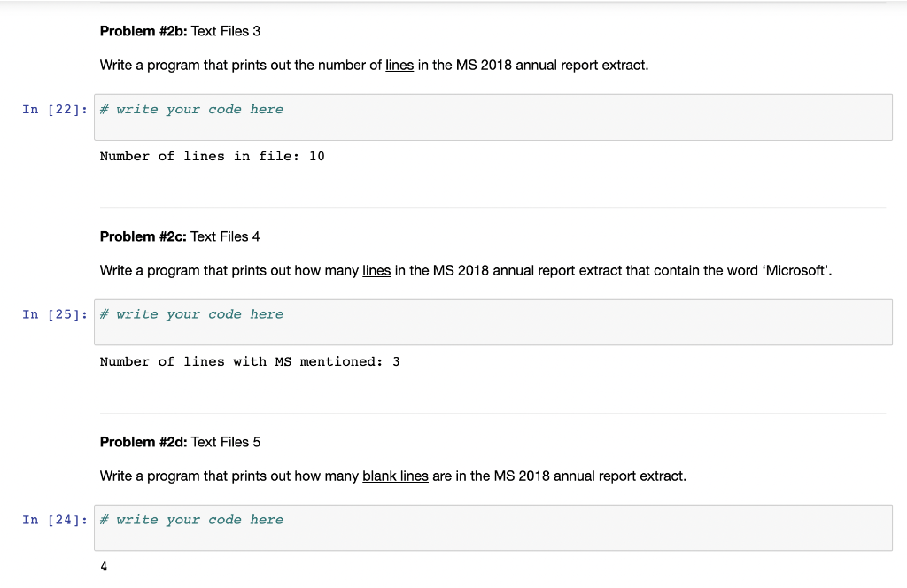Select the 'Problem #2b: Text Files 3' heading

pos(179,31)
